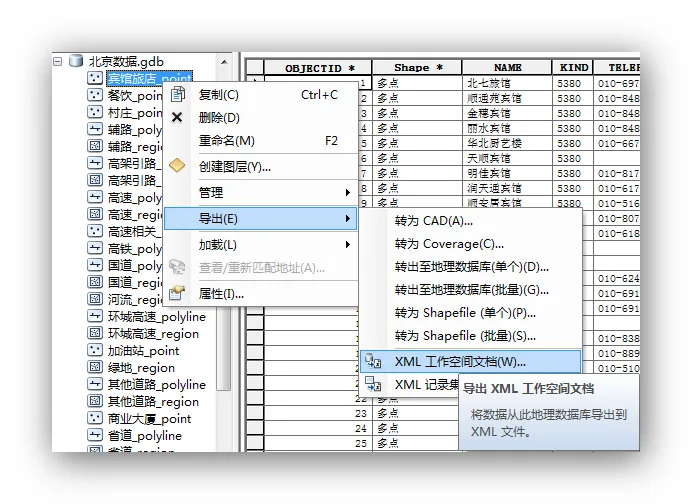Select the 金穗宾馆 name cell
The image size is (692, 504).
click(507, 113)
